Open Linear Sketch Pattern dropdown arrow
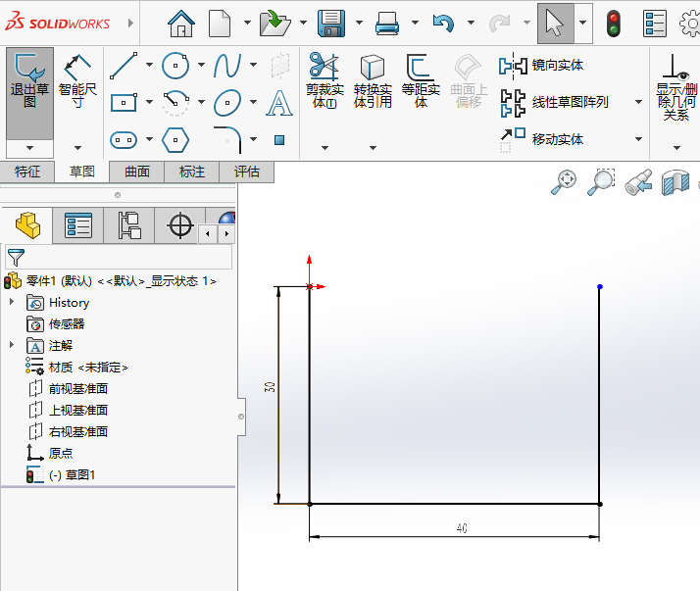The image size is (700, 591). [x=639, y=102]
